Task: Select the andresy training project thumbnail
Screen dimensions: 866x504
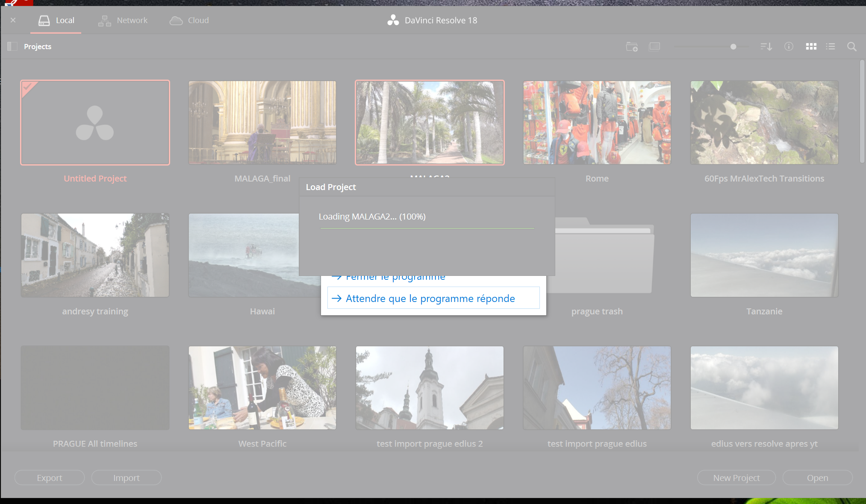Action: [x=95, y=255]
